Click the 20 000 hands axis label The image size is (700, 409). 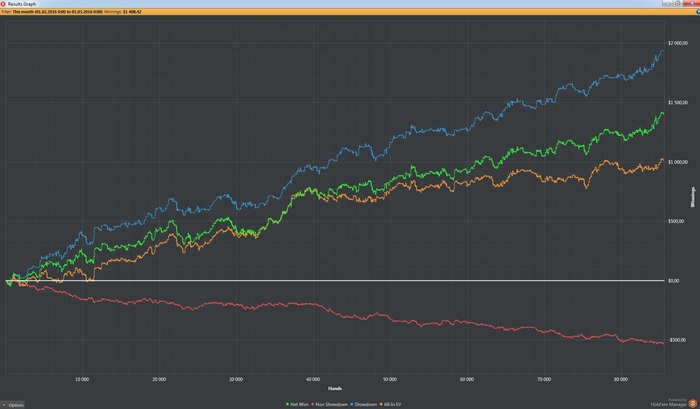coord(159,380)
